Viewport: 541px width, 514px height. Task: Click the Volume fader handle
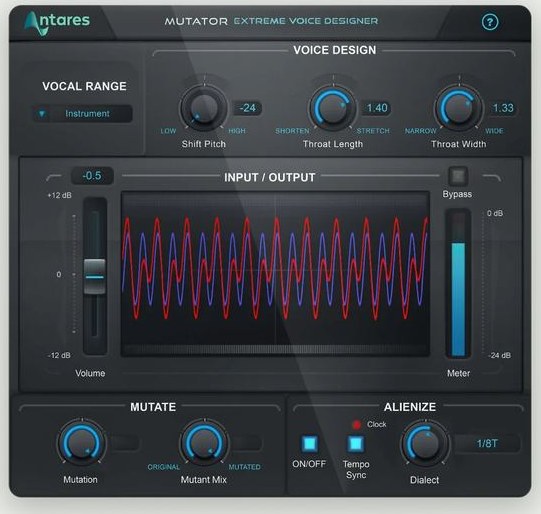95,276
